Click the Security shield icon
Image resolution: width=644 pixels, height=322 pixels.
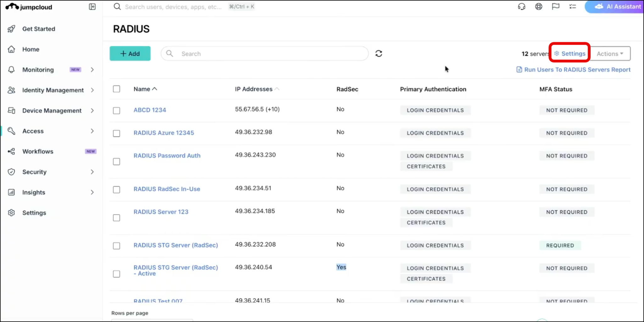(11, 172)
